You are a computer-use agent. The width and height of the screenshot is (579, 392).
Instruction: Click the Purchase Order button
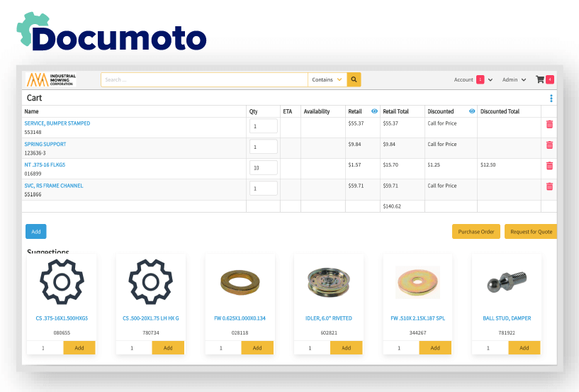click(476, 232)
